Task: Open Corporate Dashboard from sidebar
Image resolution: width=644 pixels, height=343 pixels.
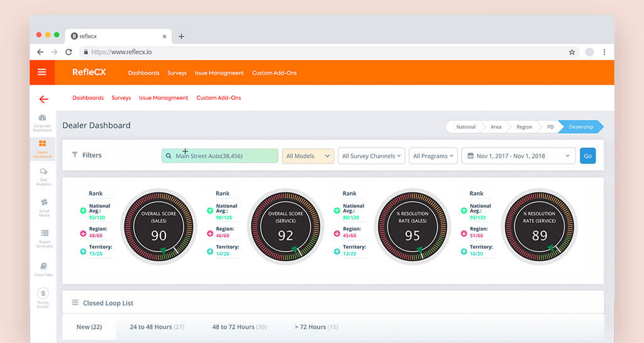Action: [x=42, y=122]
